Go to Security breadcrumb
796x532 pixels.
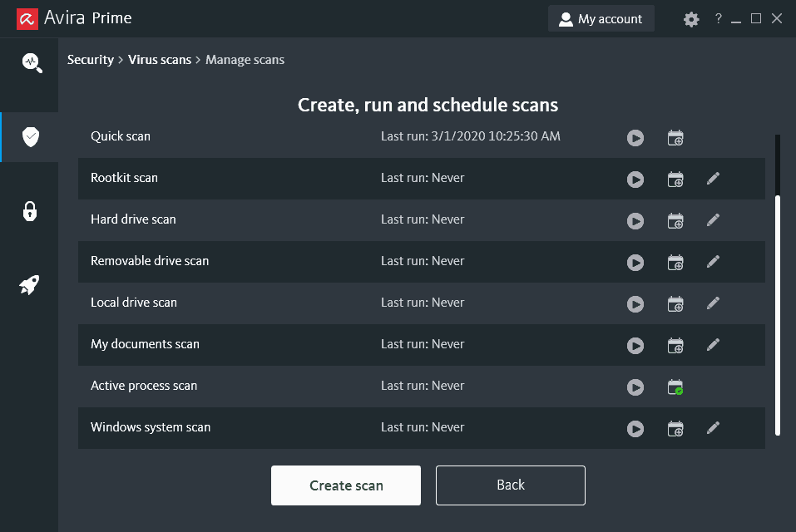tap(91, 60)
